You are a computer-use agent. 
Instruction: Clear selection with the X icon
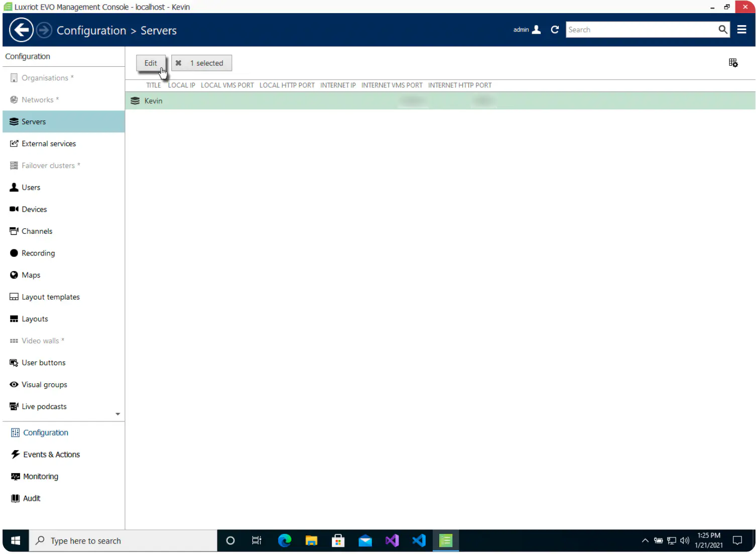click(x=178, y=63)
